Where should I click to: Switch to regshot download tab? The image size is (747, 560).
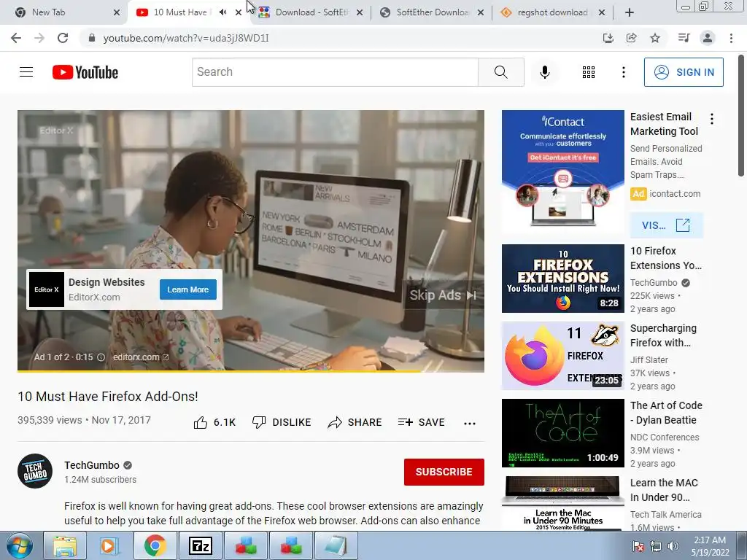point(553,12)
